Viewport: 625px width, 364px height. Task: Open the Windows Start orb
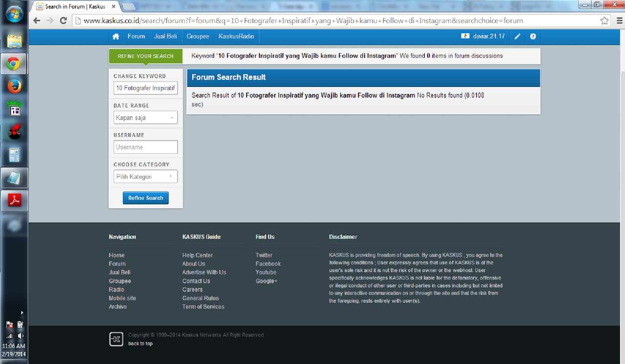point(14,15)
